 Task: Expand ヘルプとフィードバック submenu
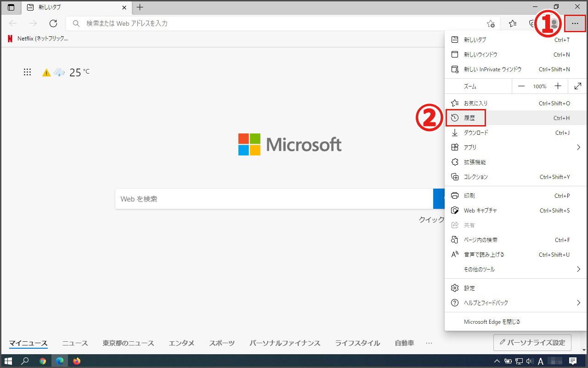coord(514,303)
